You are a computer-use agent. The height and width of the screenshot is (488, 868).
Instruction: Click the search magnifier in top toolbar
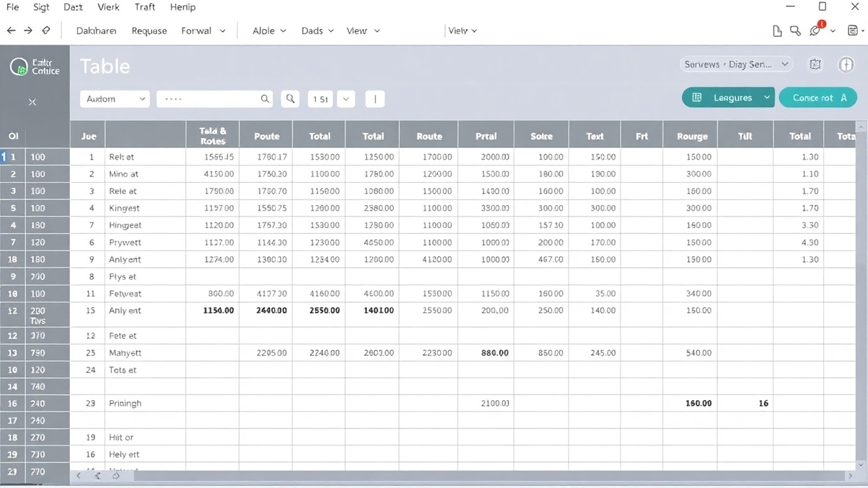pyautogui.click(x=795, y=31)
